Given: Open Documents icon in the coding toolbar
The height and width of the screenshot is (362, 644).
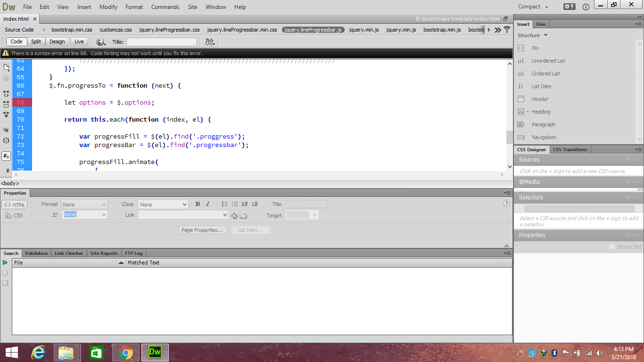Looking at the screenshot, I should click(x=6, y=67).
